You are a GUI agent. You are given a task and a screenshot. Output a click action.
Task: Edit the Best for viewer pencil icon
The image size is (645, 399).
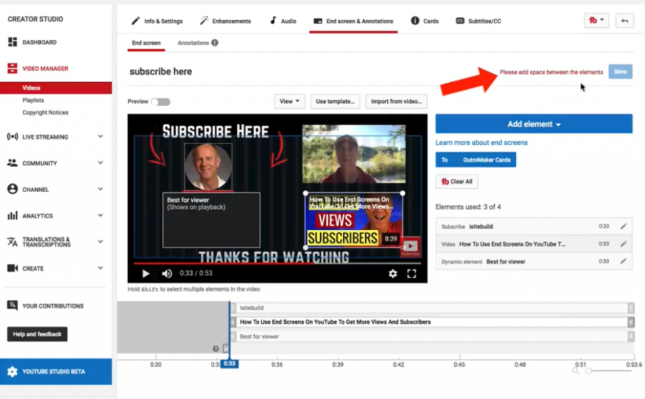(624, 261)
